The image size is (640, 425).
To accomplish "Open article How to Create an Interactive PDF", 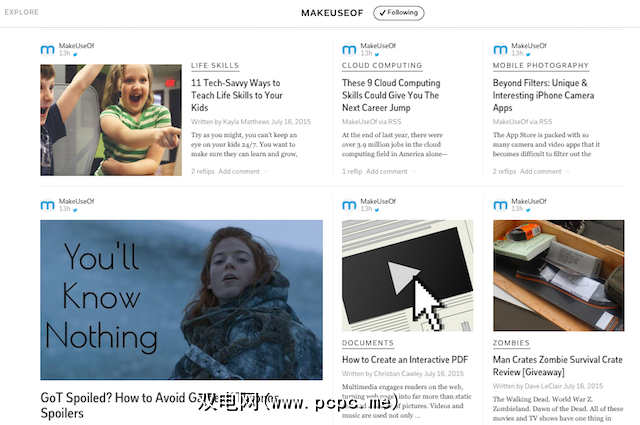I will click(405, 360).
